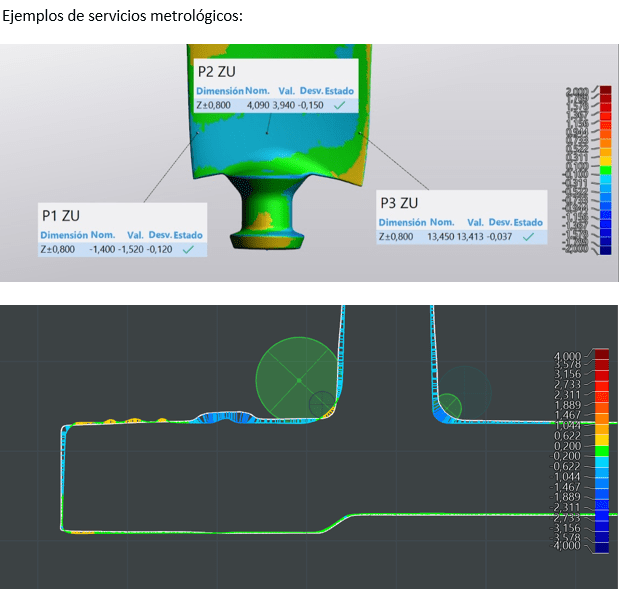The image size is (631, 597).
Task: Select the P3 ZU annotation title
Action: click(x=400, y=203)
